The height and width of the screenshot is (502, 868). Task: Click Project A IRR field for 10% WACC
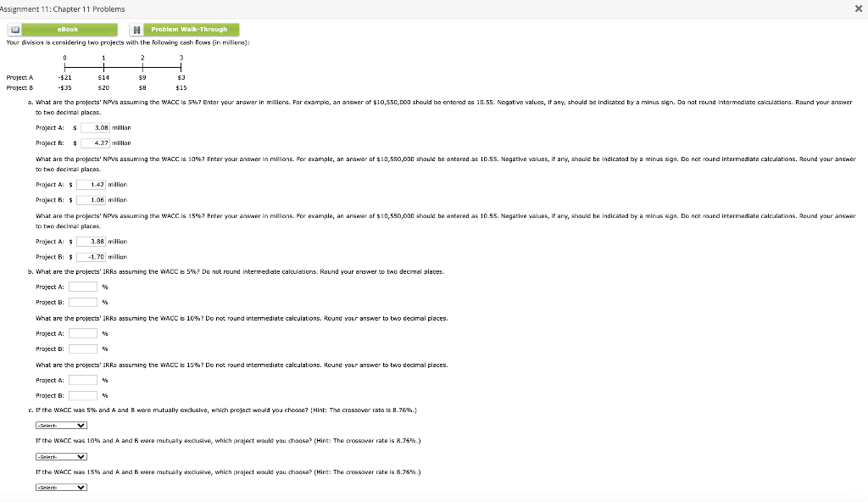[83, 333]
